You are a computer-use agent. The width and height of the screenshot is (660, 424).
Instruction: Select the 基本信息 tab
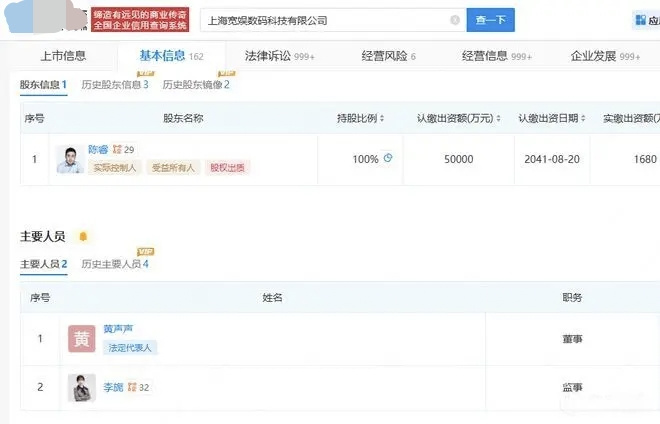(171, 56)
